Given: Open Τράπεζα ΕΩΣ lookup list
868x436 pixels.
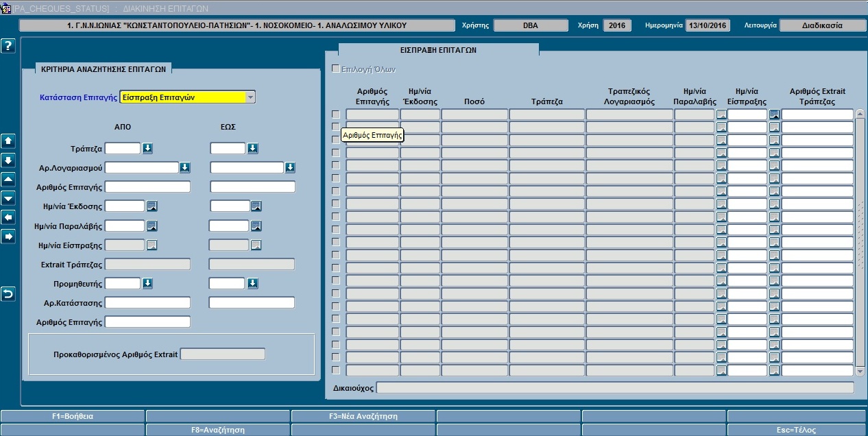Looking at the screenshot, I should pyautogui.click(x=253, y=148).
